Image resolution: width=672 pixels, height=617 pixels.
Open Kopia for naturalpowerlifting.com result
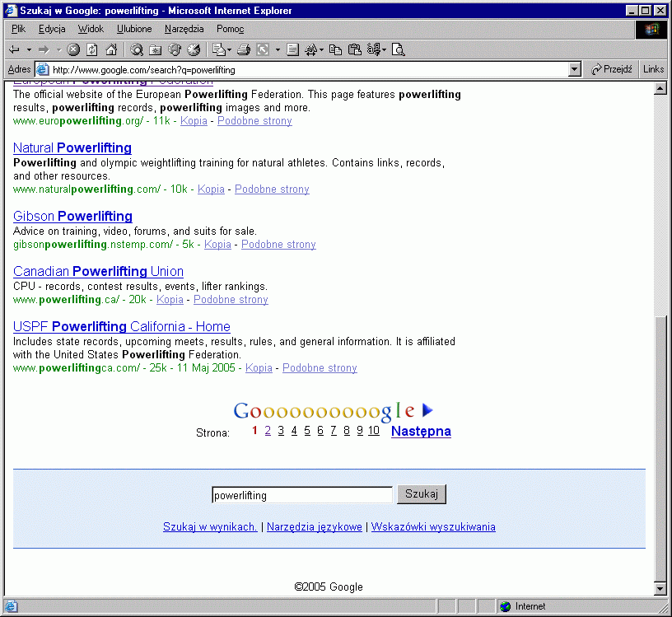point(211,189)
